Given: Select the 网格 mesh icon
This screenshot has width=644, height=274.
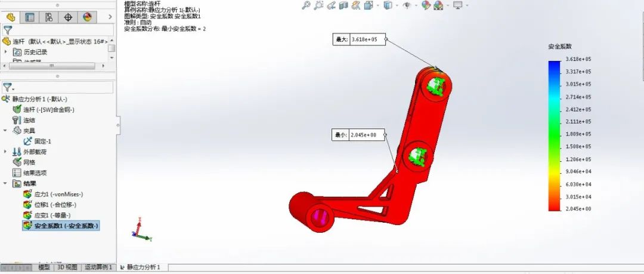Looking at the screenshot, I should [x=17, y=162].
